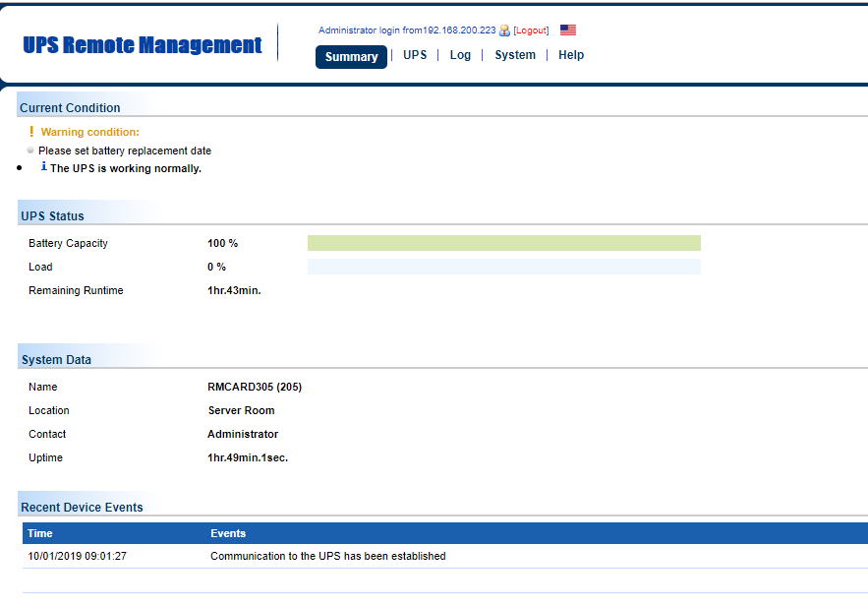Image resolution: width=868 pixels, height=606 pixels.
Task: Switch to the Log menu
Action: 460,55
